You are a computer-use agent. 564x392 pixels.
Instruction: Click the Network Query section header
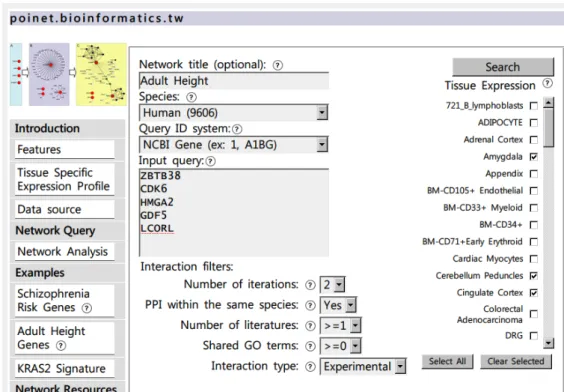pyautogui.click(x=67, y=231)
